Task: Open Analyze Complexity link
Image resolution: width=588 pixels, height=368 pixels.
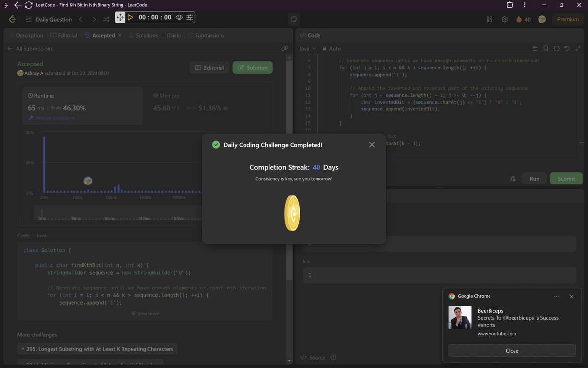Action: 52,118
